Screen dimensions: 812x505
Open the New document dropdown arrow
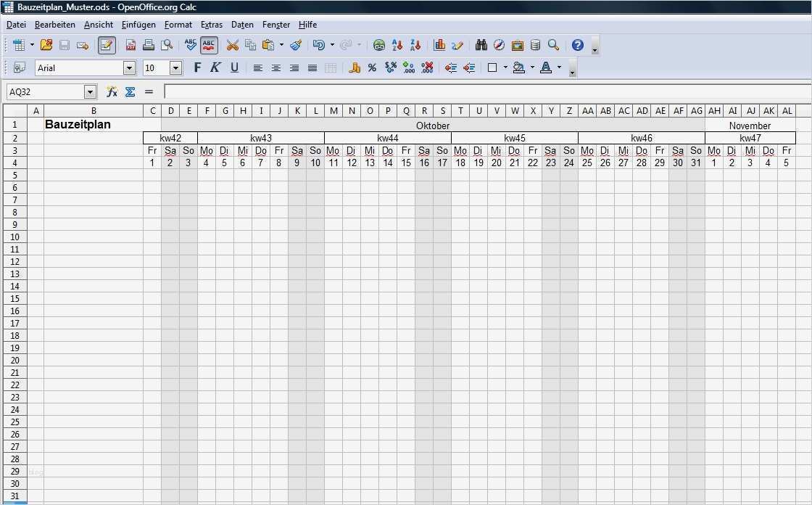pyautogui.click(x=32, y=45)
